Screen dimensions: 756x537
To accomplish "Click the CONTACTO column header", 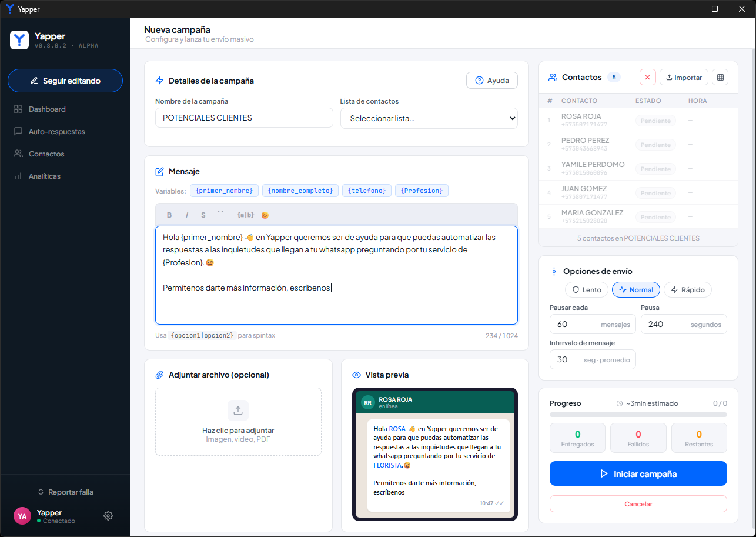I will click(579, 101).
